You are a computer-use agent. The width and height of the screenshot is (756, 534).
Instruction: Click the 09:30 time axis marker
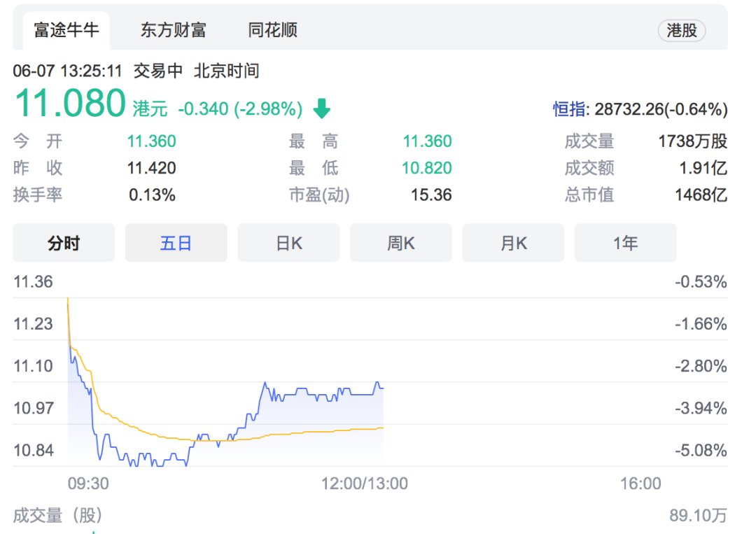point(88,484)
